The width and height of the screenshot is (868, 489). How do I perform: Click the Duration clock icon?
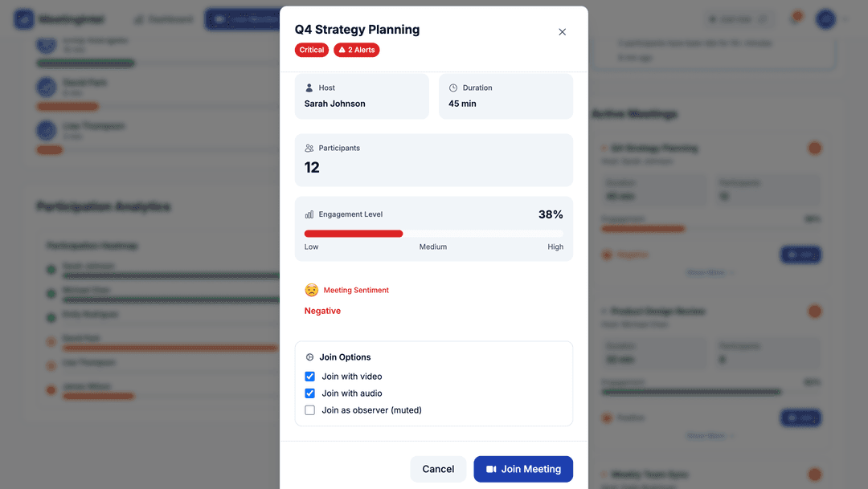click(x=453, y=88)
